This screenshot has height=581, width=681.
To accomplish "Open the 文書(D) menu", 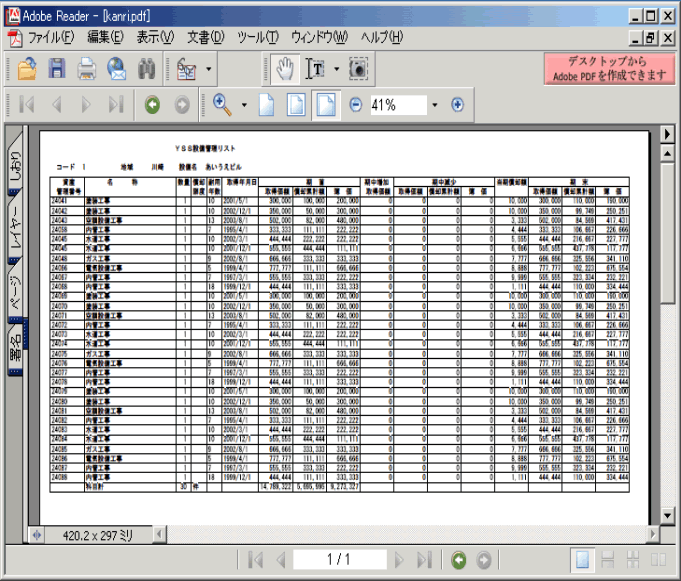I will coord(205,38).
